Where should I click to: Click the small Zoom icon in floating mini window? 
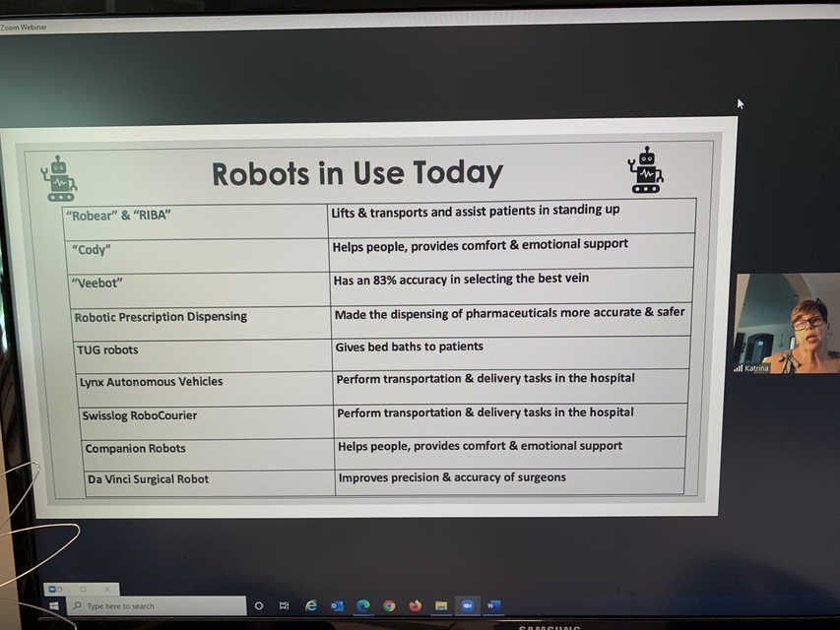coord(53,590)
